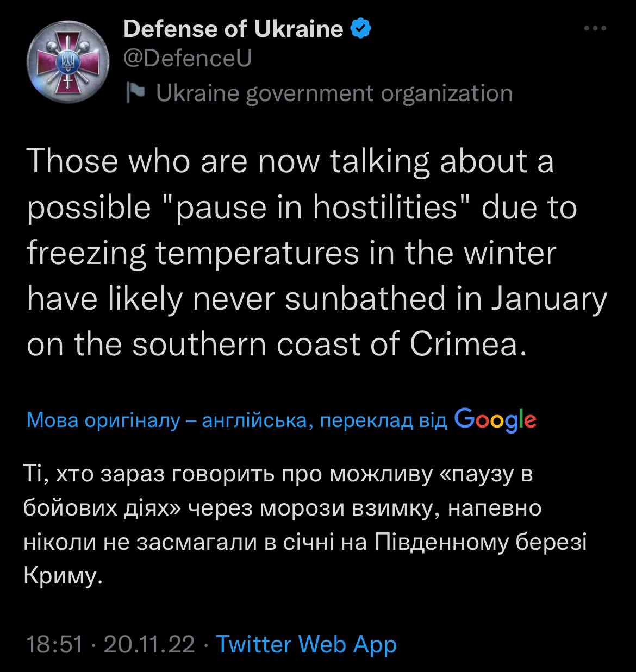Open the three-dot more options menu

(x=595, y=29)
